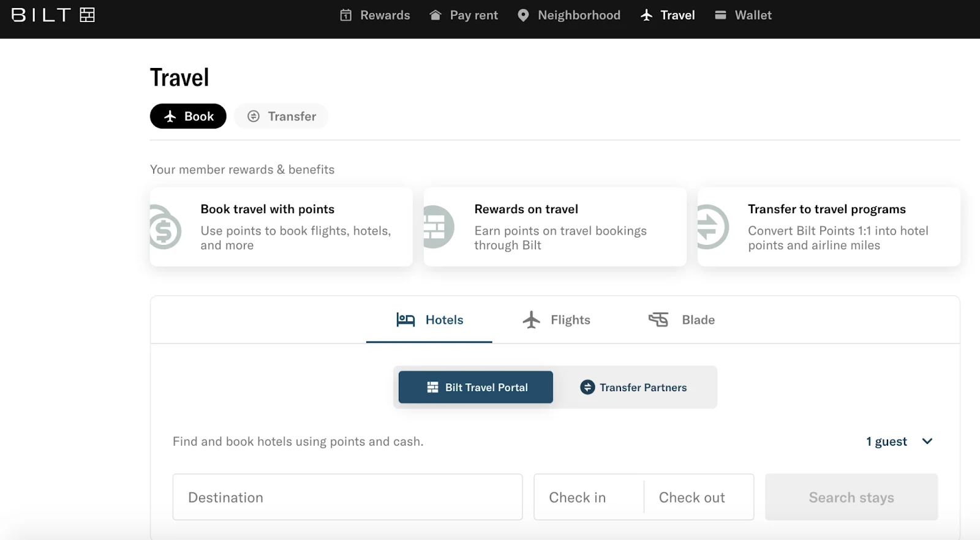Click the Blade helicopter icon

tap(658, 320)
